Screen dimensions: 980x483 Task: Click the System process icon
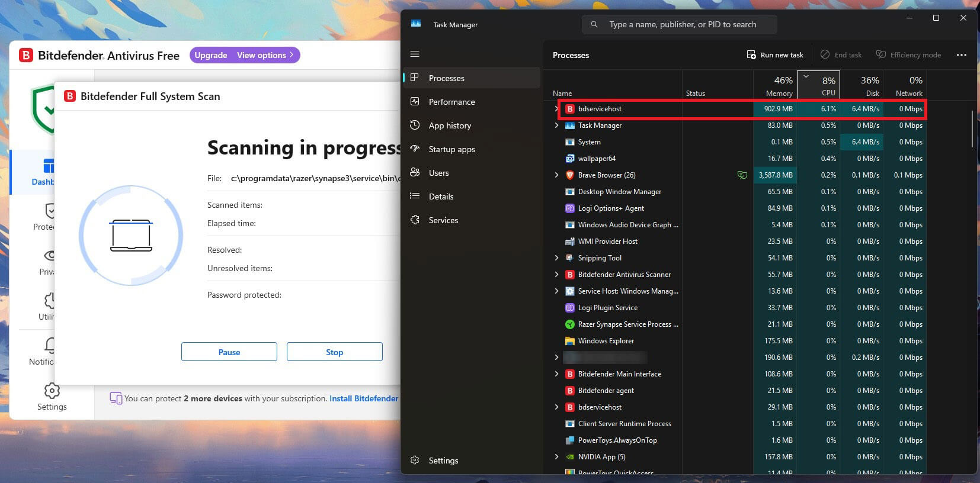tap(569, 142)
